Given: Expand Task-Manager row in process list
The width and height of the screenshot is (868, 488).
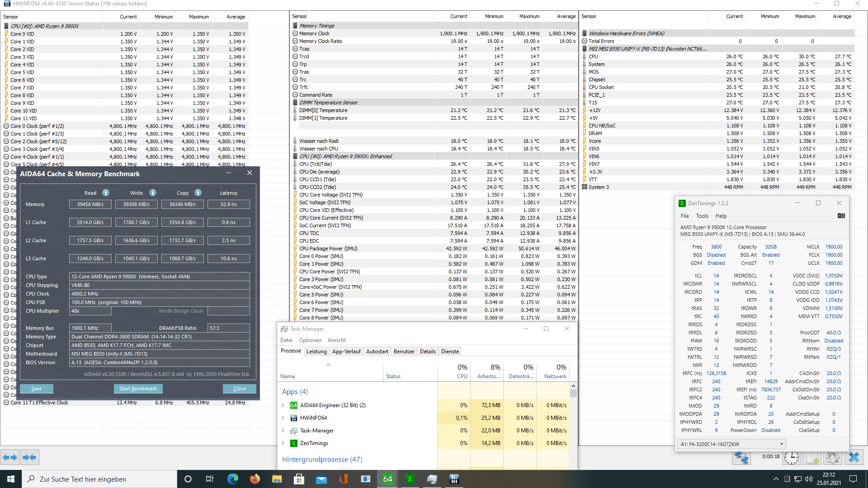Looking at the screenshot, I should click(x=283, y=431).
